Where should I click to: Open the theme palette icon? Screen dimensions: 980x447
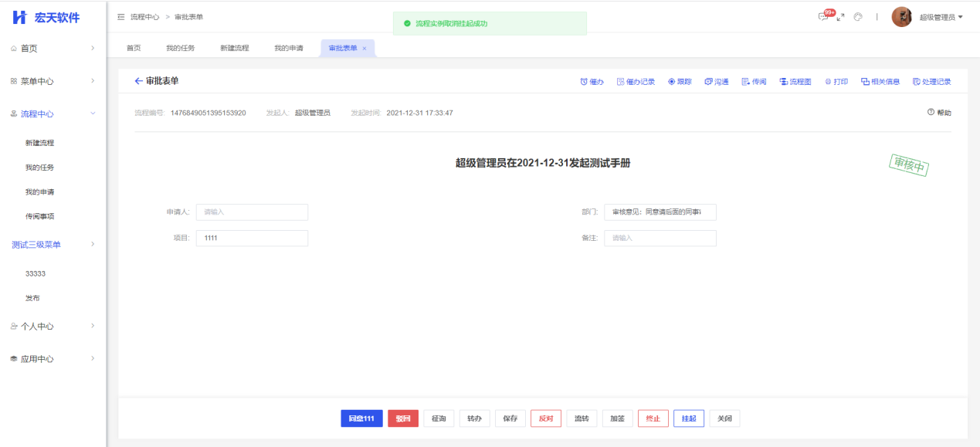point(858,17)
